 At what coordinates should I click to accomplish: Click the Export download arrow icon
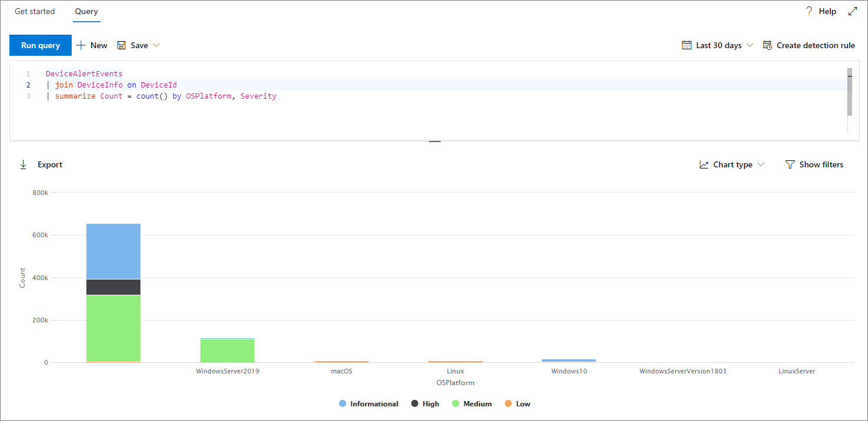tap(24, 164)
